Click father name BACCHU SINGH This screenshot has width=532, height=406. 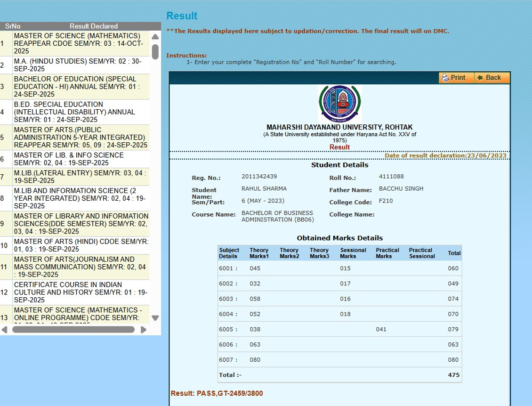point(401,189)
